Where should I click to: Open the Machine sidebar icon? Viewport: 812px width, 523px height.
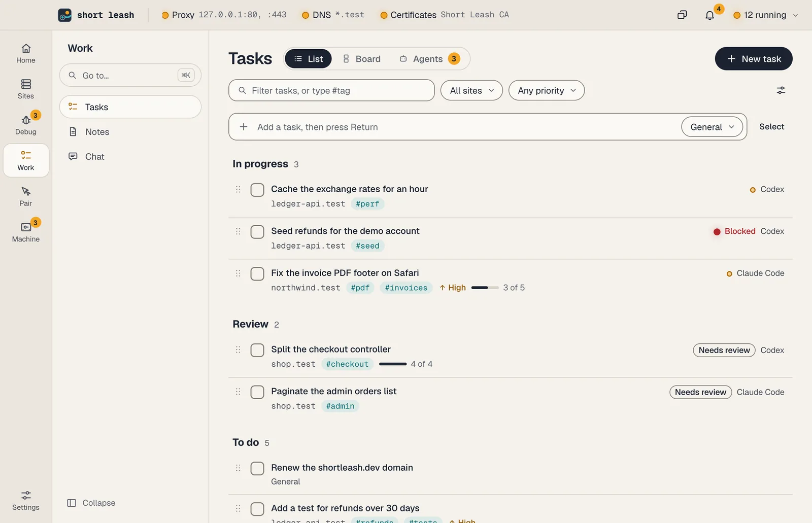(x=26, y=232)
